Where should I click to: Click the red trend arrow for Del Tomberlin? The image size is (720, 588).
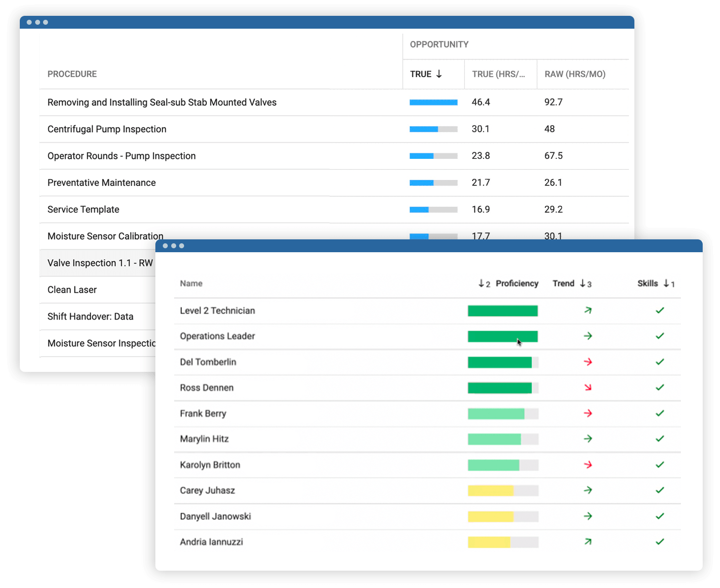tap(588, 362)
